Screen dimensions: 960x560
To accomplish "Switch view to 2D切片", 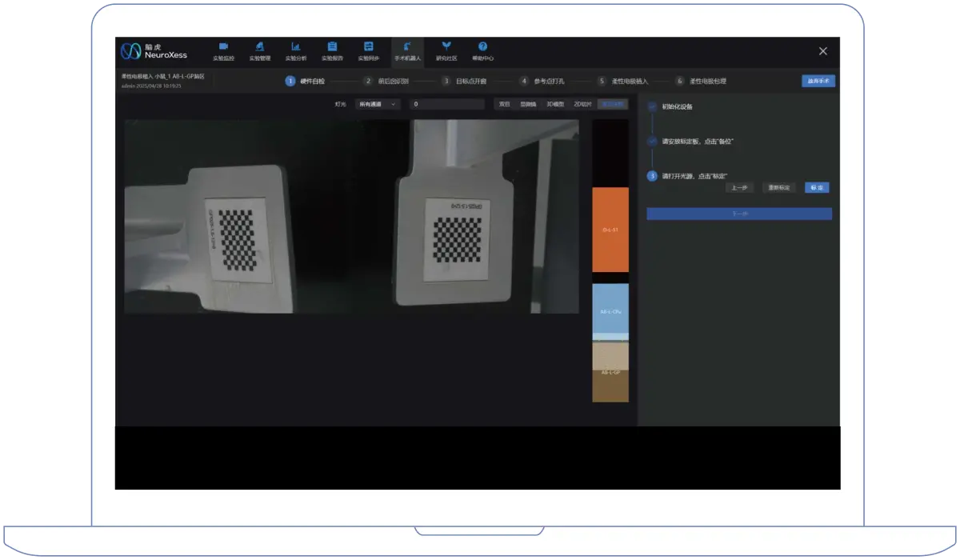I will point(582,104).
